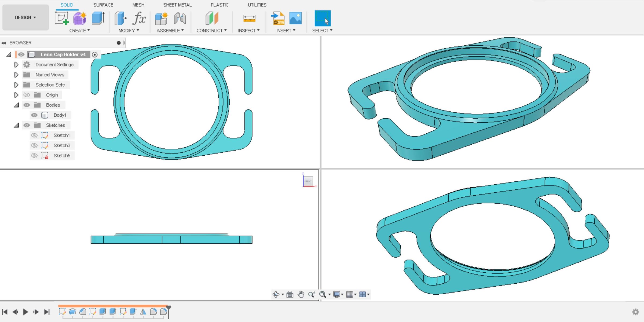The width and height of the screenshot is (644, 322).
Task: Open the SURFACE ribbon tab
Action: coord(103,5)
